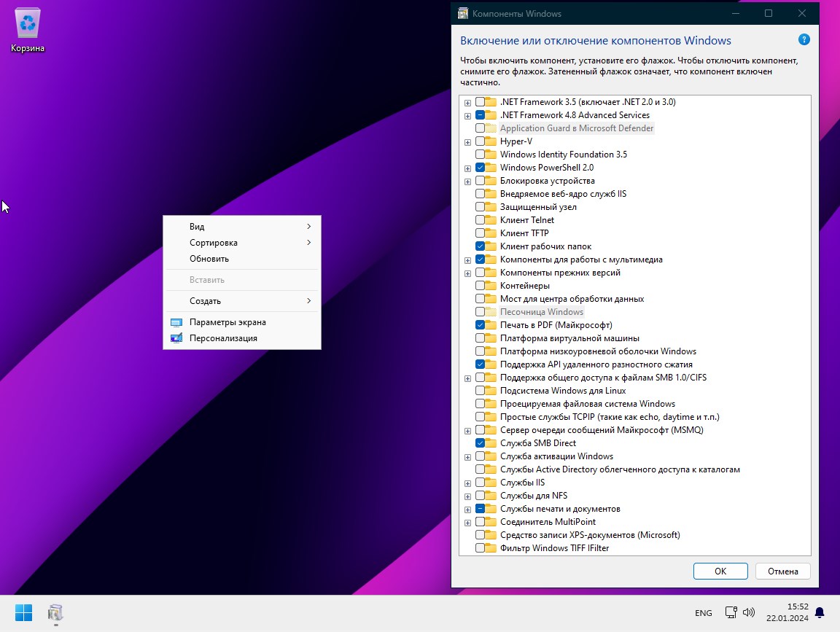The height and width of the screenshot is (632, 840).
Task: Click folder icon beside Служба SMB Direct
Action: pyautogui.click(x=491, y=443)
